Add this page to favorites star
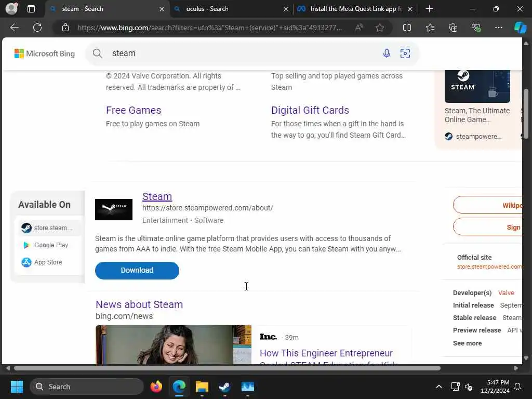The width and height of the screenshot is (532, 399). click(x=380, y=28)
